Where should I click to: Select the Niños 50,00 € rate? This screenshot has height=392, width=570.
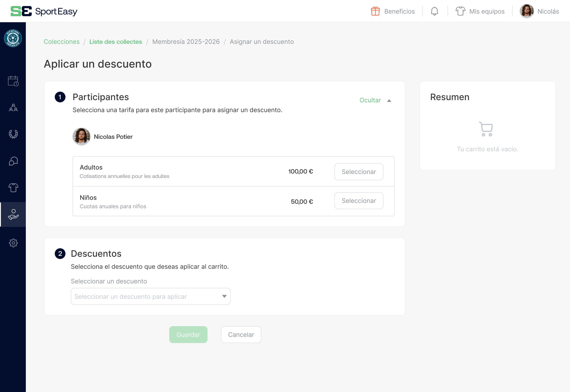click(x=359, y=201)
